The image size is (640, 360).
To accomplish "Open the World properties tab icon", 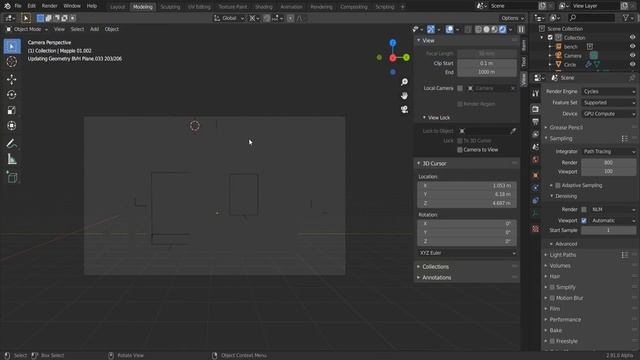I will coord(536,160).
